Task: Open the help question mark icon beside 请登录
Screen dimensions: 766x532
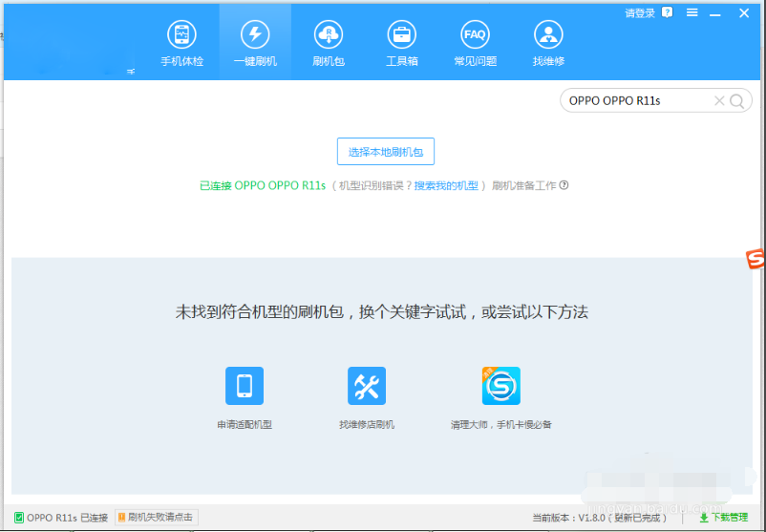Action: click(668, 12)
